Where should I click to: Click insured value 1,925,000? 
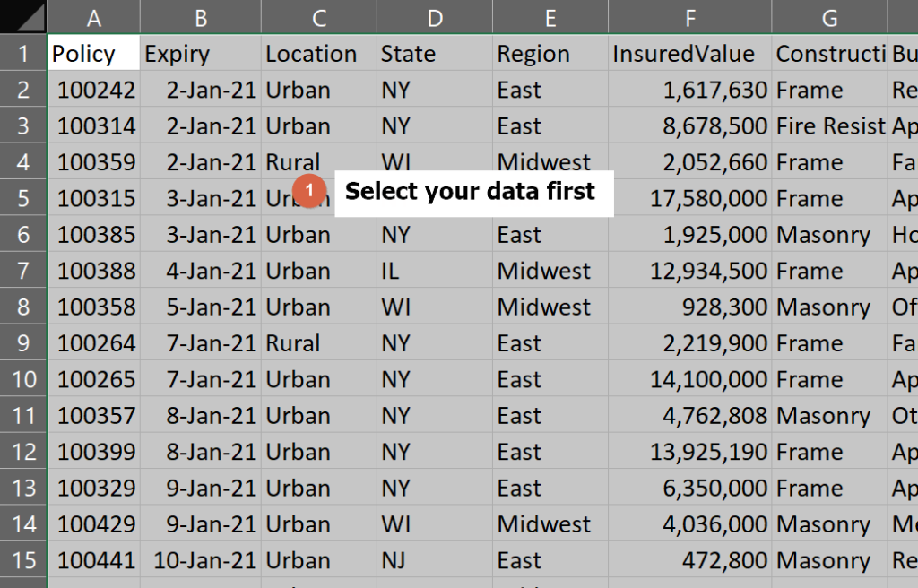[x=689, y=234]
